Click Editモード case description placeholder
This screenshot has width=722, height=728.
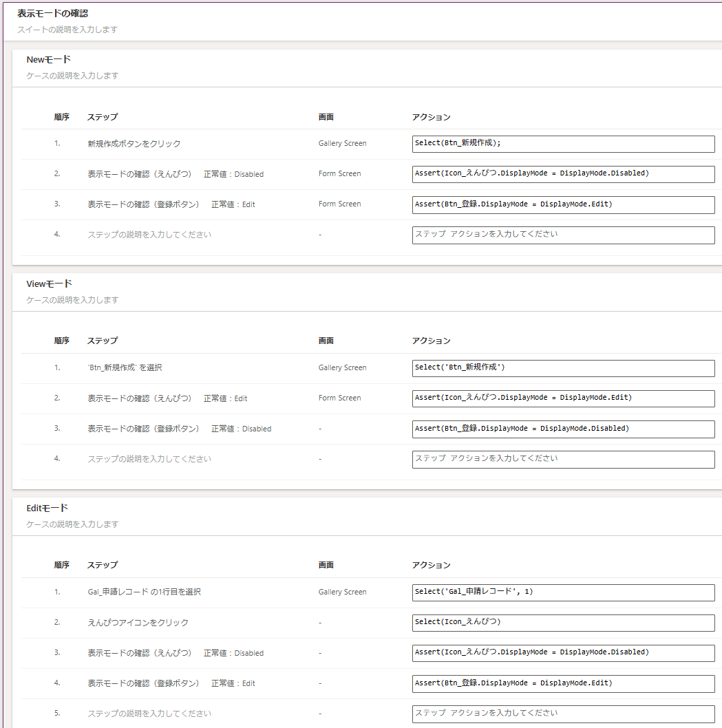click(72, 524)
